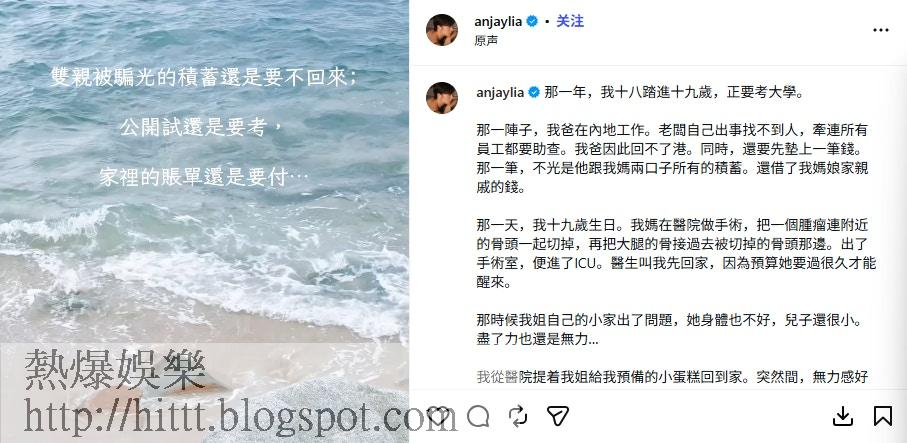The width and height of the screenshot is (907, 443).
Task: Click the 熱爆娛樂 watermark text
Action: click(115, 371)
